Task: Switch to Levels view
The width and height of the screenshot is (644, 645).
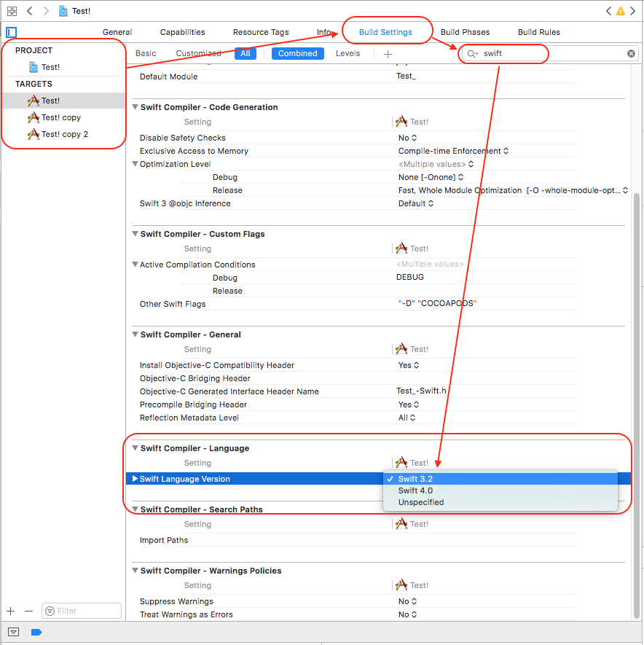Action: click(x=347, y=53)
